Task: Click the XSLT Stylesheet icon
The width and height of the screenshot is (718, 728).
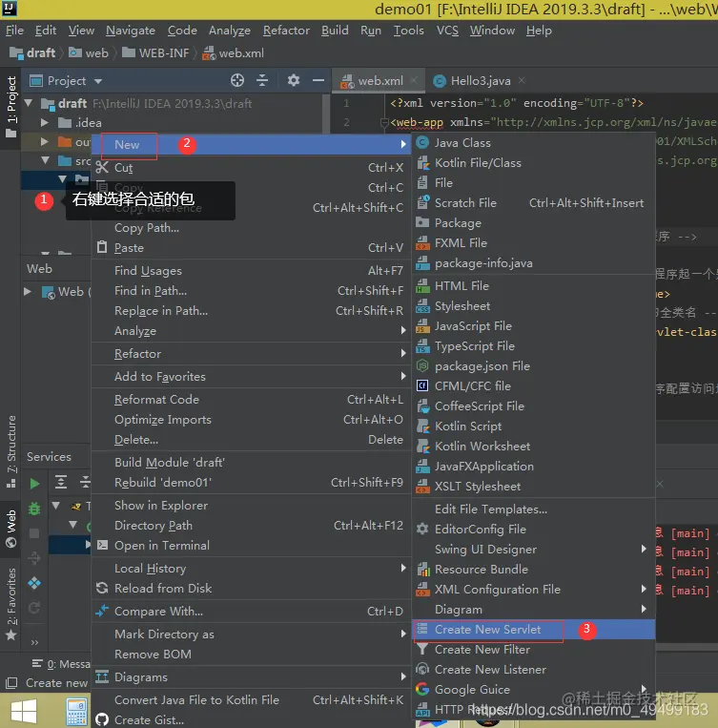Action: [422, 486]
